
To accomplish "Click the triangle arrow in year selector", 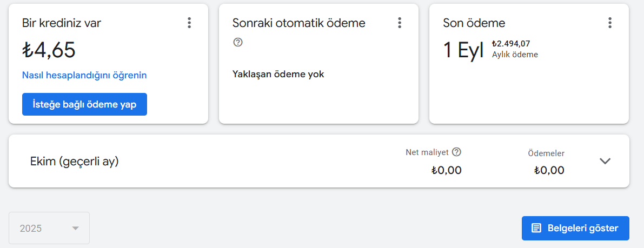I will click(x=75, y=229).
